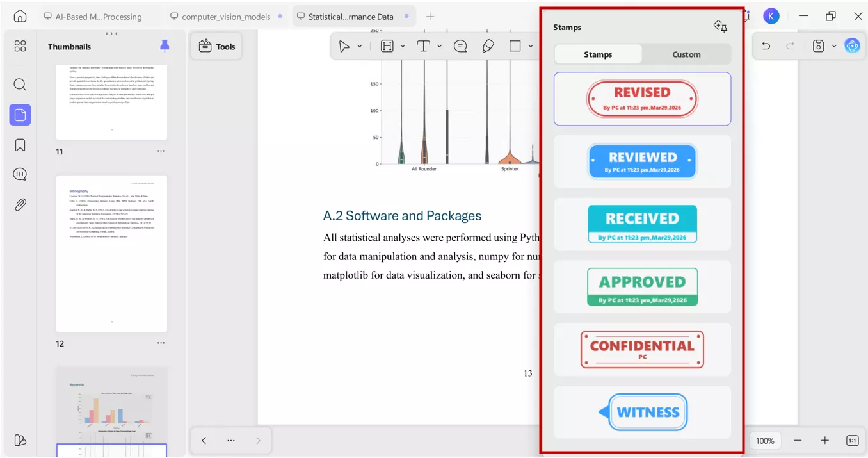Click the Redo arrow
Viewport: 868px width, 458px height.
point(791,46)
